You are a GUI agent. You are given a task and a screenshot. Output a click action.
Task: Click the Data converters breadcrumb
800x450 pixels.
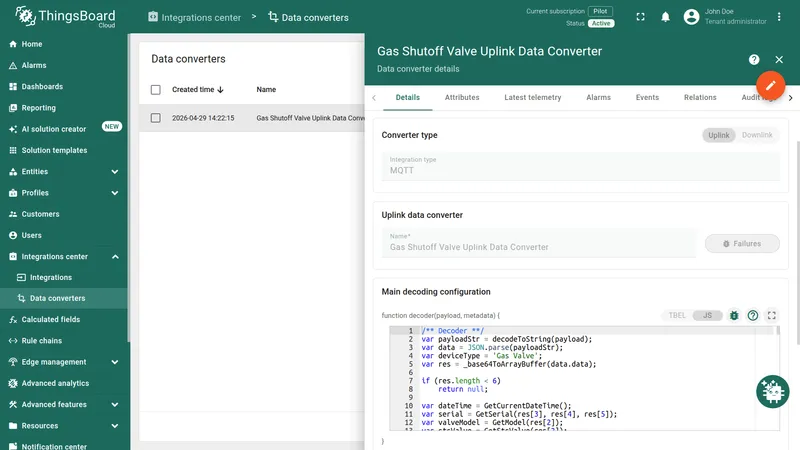[309, 17]
